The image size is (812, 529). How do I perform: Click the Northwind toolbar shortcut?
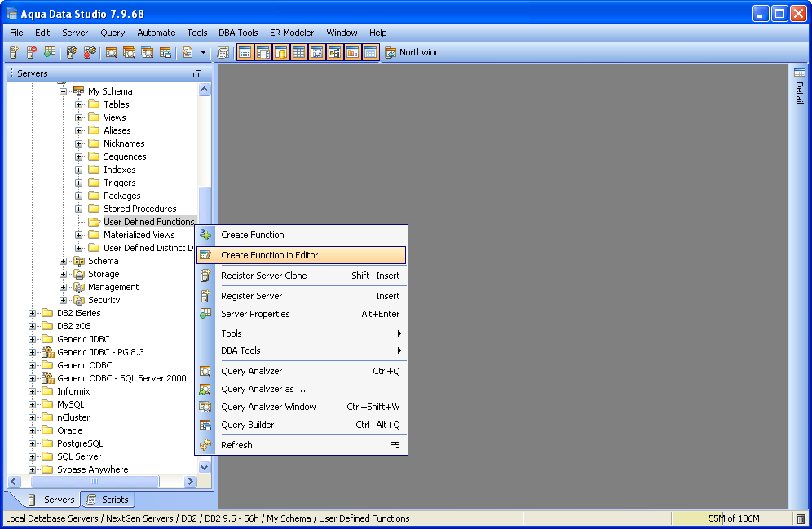pos(413,52)
